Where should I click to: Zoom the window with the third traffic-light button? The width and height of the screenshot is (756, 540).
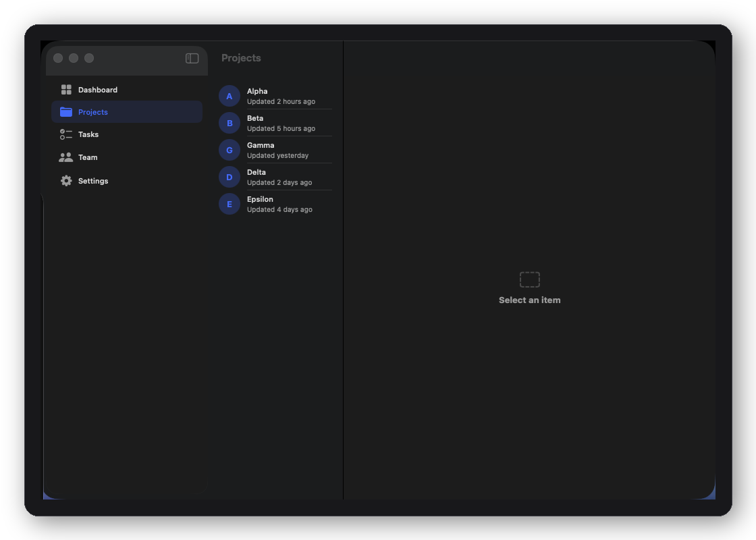tap(89, 58)
